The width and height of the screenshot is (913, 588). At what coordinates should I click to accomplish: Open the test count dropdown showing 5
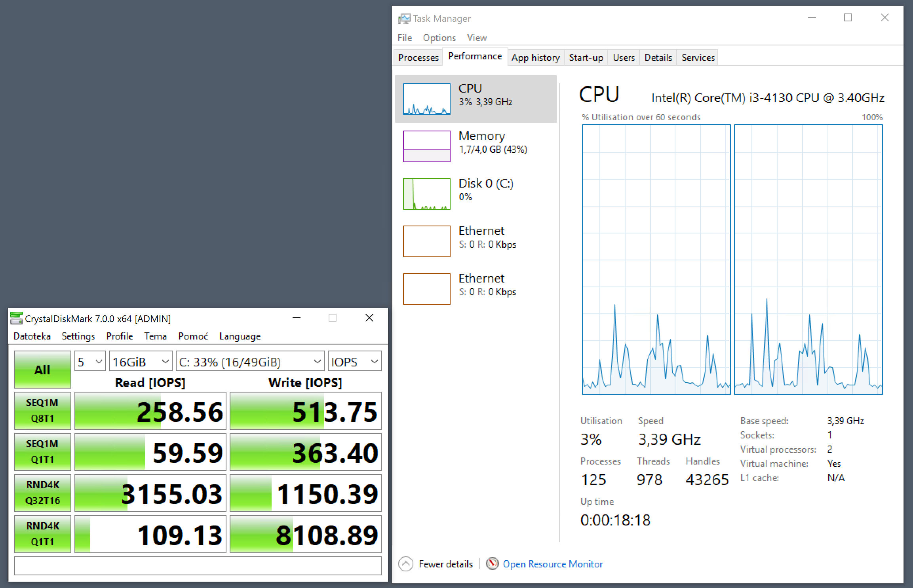point(90,361)
